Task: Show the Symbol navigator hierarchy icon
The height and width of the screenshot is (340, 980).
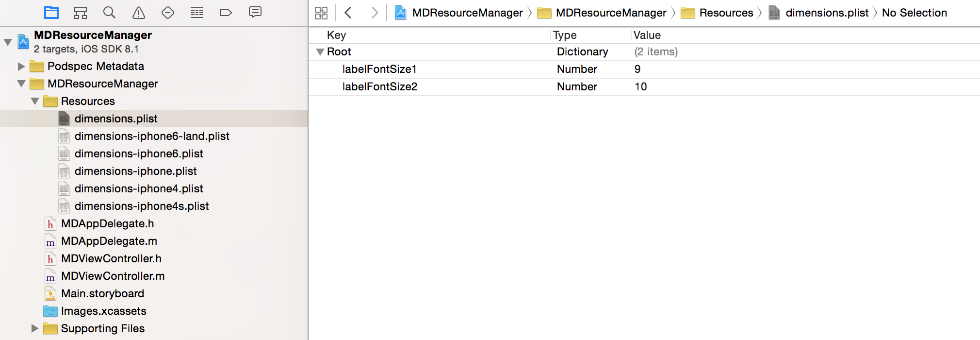Action: tap(81, 13)
